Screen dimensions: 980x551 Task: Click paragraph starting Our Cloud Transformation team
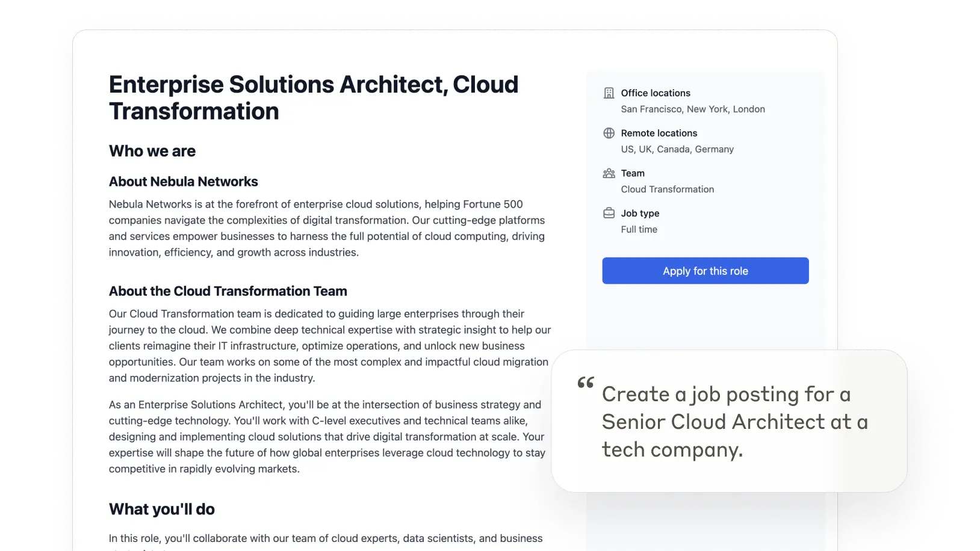pos(330,346)
